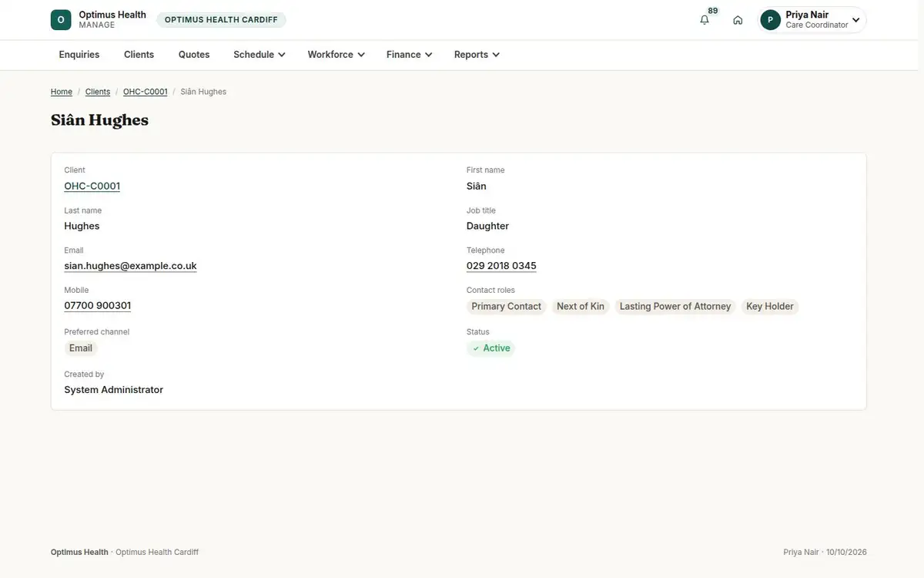The image size is (924, 578).
Task: Click the footer Optimus Health Cardiff text
Action: tap(157, 553)
